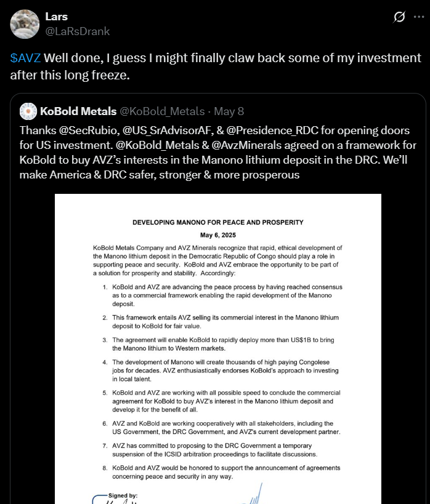The width and height of the screenshot is (430, 504).
Task: Click the KoBold Metals account name
Action: (78, 111)
